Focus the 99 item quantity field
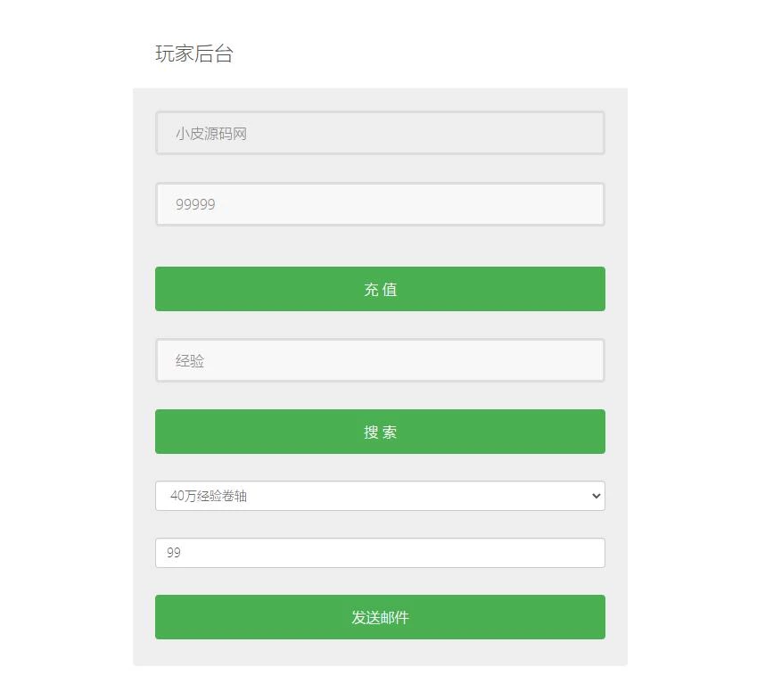The image size is (757, 700). [x=380, y=553]
